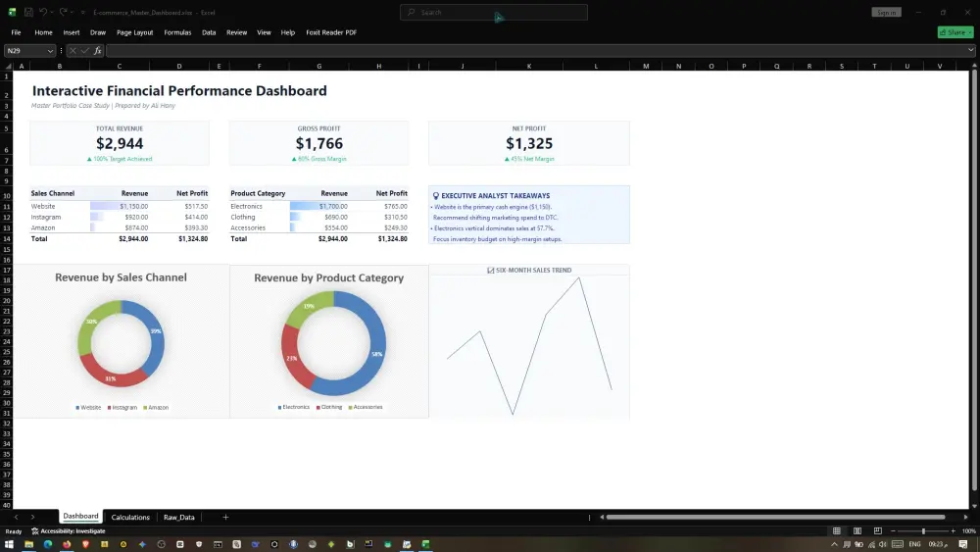This screenshot has width=980, height=552.
Task: Click the Clothing row label in Product Category table
Action: 242,217
